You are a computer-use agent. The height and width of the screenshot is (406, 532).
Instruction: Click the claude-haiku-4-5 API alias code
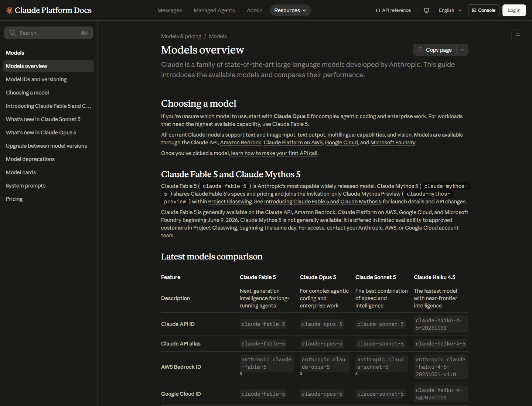tap(441, 344)
